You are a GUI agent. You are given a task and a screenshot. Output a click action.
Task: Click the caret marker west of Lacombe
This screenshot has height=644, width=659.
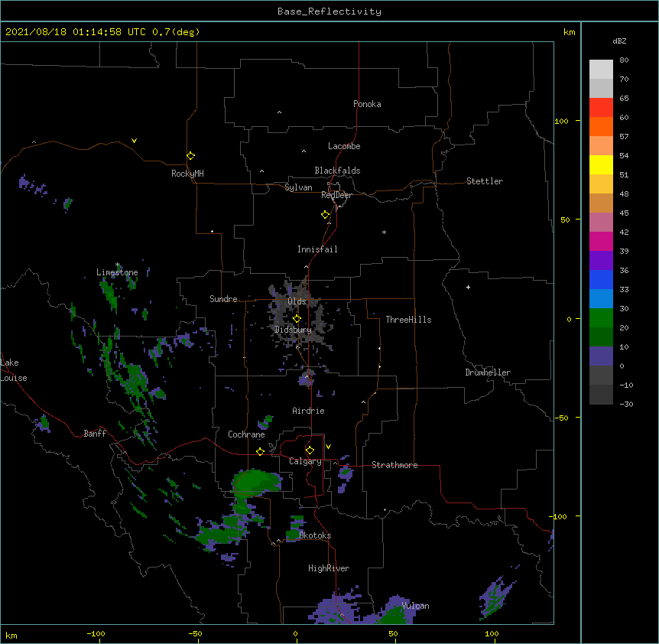[x=304, y=151]
